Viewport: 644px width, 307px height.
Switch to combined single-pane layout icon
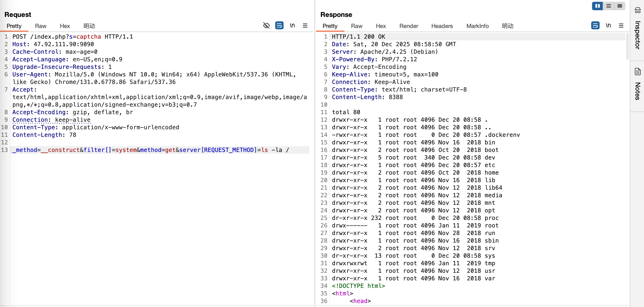(620, 6)
